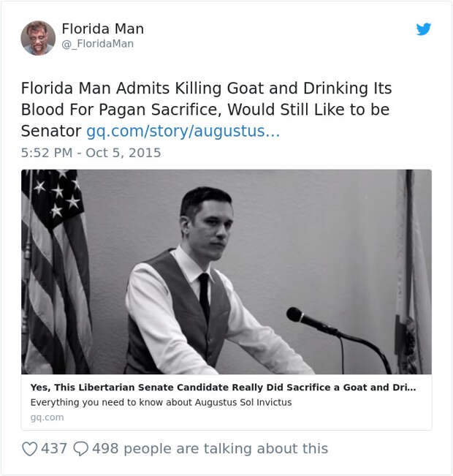The image size is (453, 476).
Task: Open "498 people are talking about this"
Action: pos(210,448)
